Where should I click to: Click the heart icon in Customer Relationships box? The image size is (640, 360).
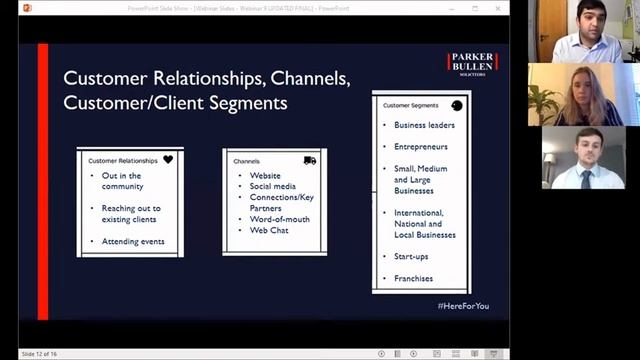(168, 160)
